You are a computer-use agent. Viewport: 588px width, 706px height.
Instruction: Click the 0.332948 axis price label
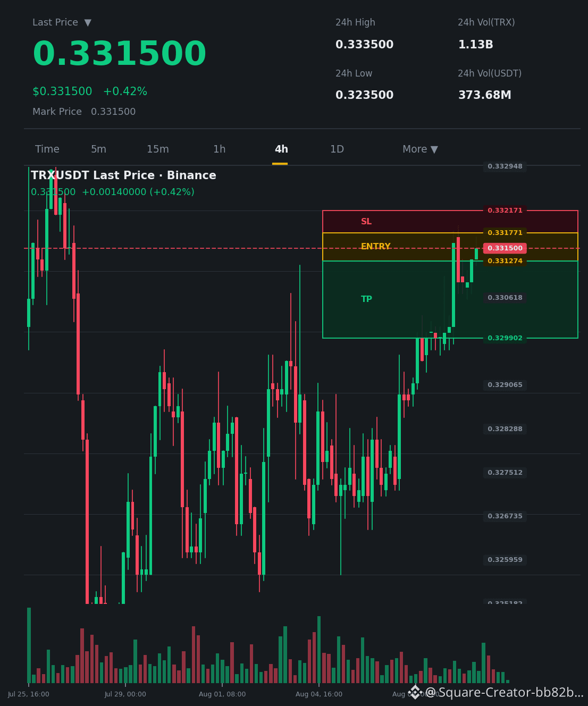(x=505, y=166)
